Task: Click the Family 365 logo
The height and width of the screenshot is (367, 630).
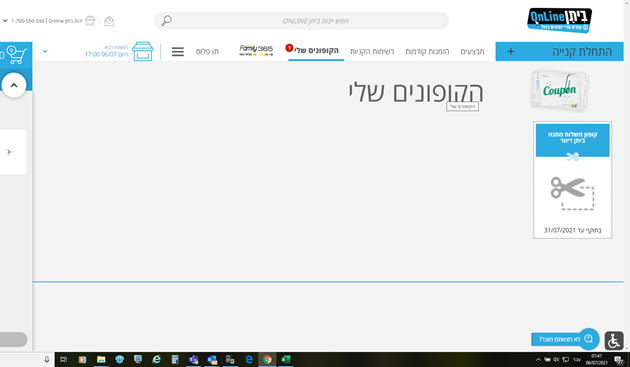Action: pos(256,50)
